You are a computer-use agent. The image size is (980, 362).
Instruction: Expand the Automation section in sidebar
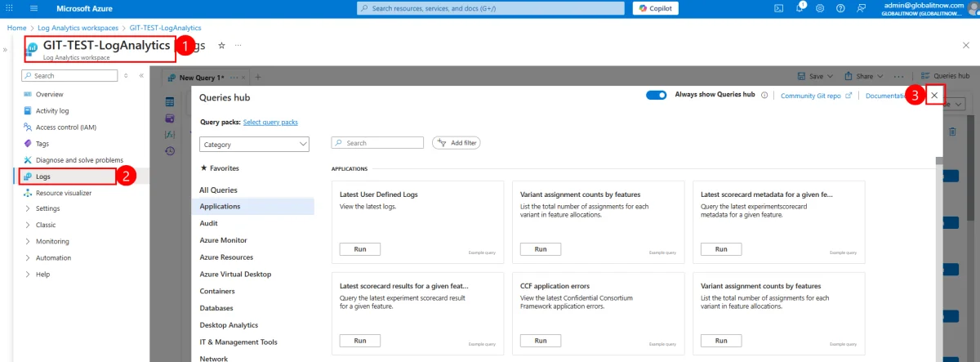[53, 257]
